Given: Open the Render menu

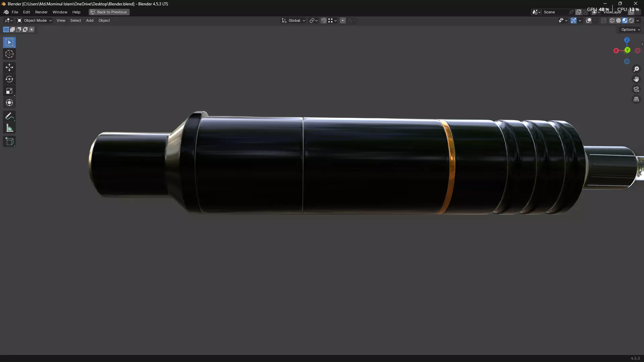Looking at the screenshot, I should point(41,12).
